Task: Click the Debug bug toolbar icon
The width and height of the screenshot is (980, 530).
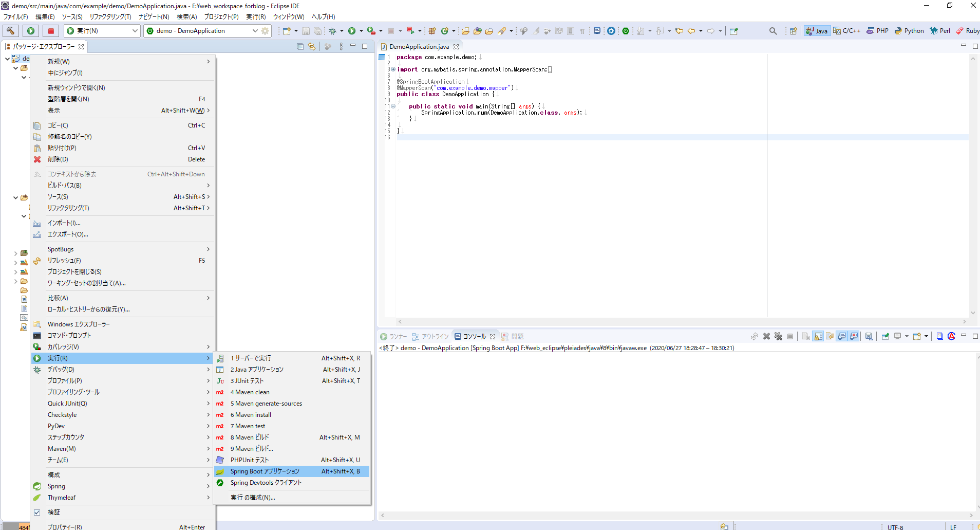Action: (x=332, y=31)
